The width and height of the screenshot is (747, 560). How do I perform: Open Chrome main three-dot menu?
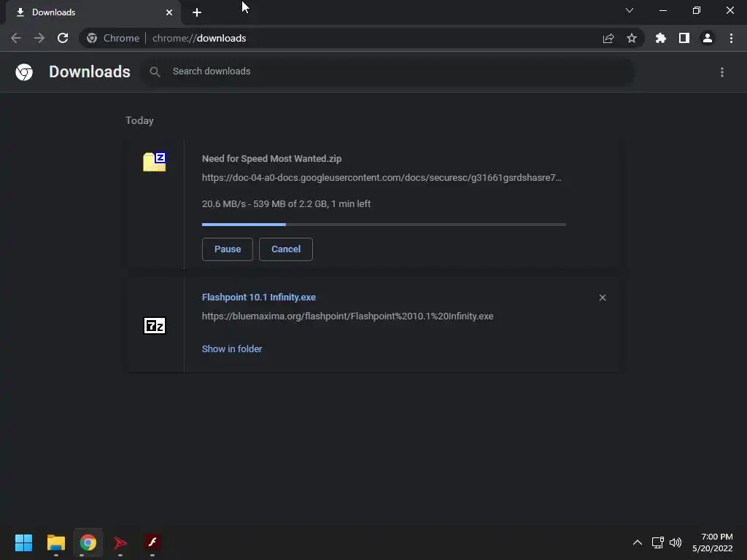tap(731, 38)
